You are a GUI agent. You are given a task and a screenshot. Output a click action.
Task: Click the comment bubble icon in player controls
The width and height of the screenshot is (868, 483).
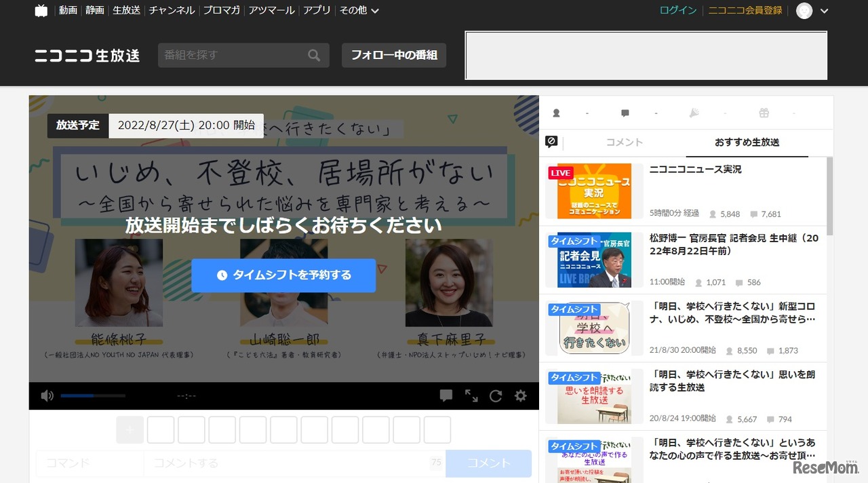coord(446,395)
